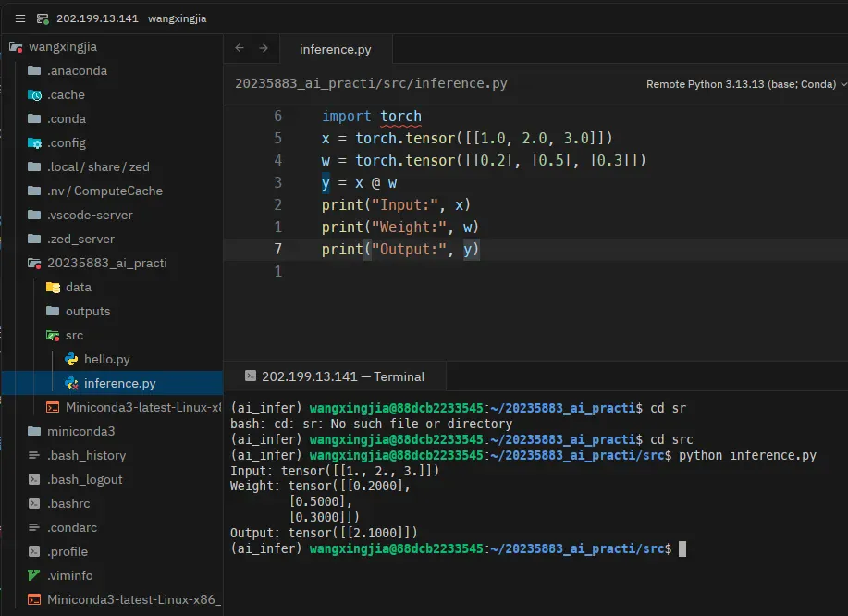Viewport: 848px width, 616px height.
Task: Click the yellow data folder icon
Action: point(53,287)
